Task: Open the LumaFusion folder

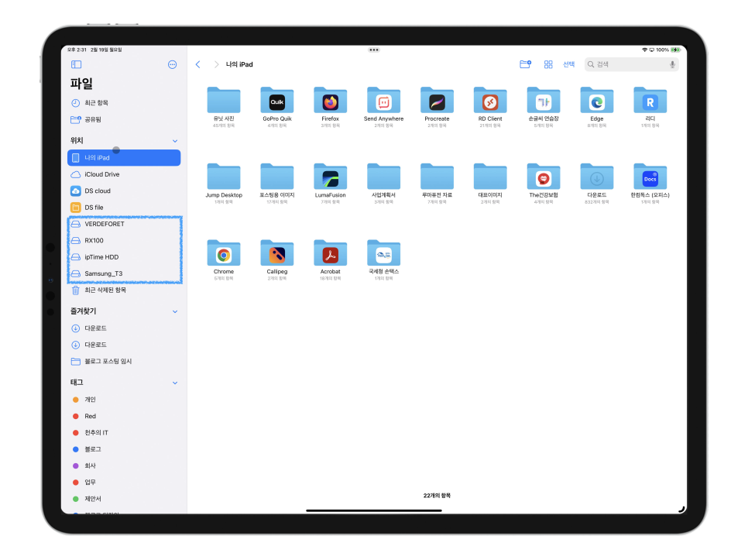Action: (330, 184)
